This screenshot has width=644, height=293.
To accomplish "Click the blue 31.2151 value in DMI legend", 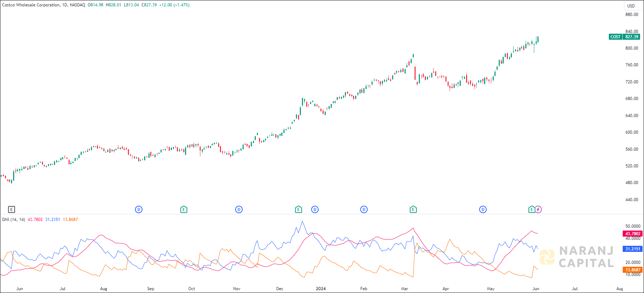I will pyautogui.click(x=53, y=220).
